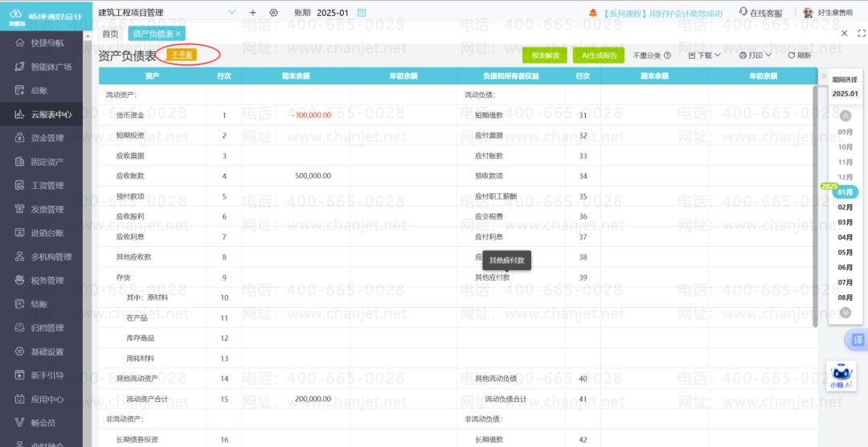Select the 资产负债表 tab
The height and width of the screenshot is (447, 868).
click(153, 34)
